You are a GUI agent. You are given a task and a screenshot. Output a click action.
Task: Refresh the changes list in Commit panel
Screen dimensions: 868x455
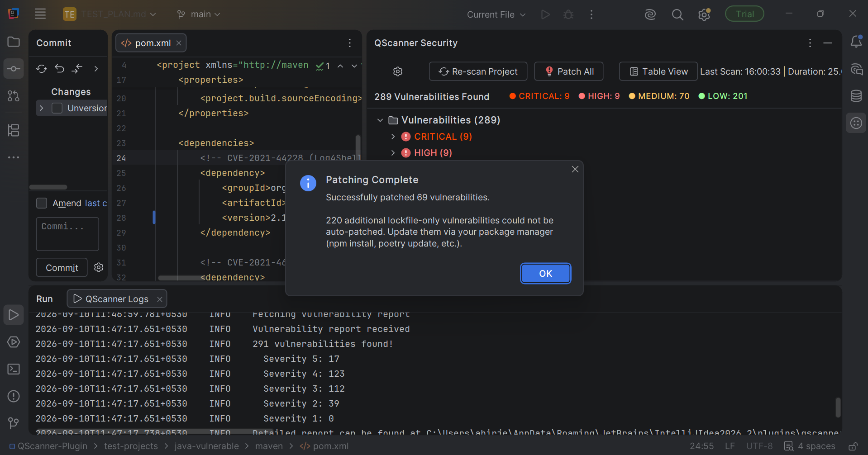click(x=42, y=69)
